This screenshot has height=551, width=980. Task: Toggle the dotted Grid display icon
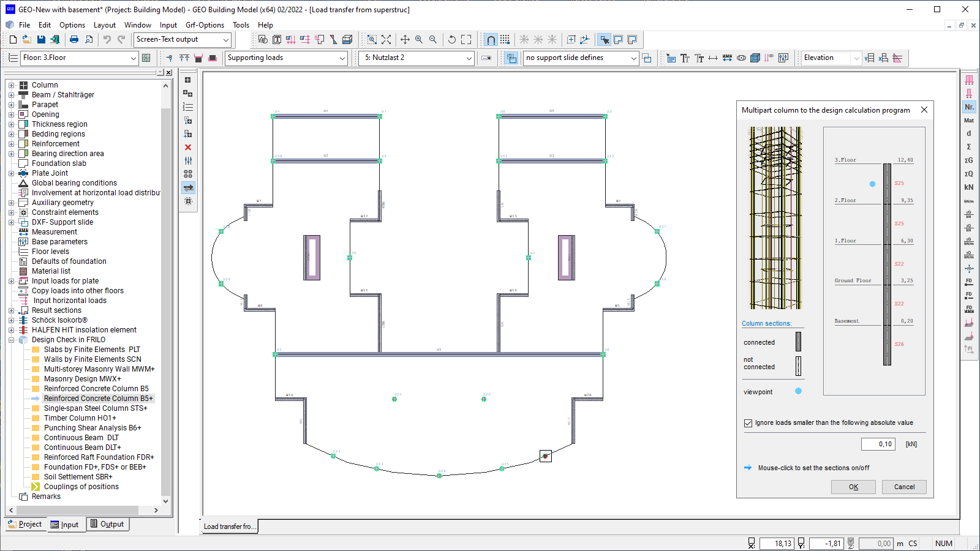[x=505, y=39]
